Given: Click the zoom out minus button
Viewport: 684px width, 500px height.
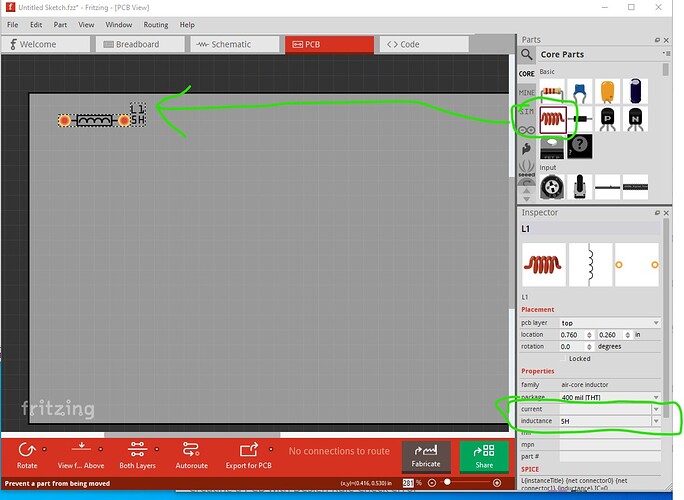Looking at the screenshot, I should tap(432, 483).
